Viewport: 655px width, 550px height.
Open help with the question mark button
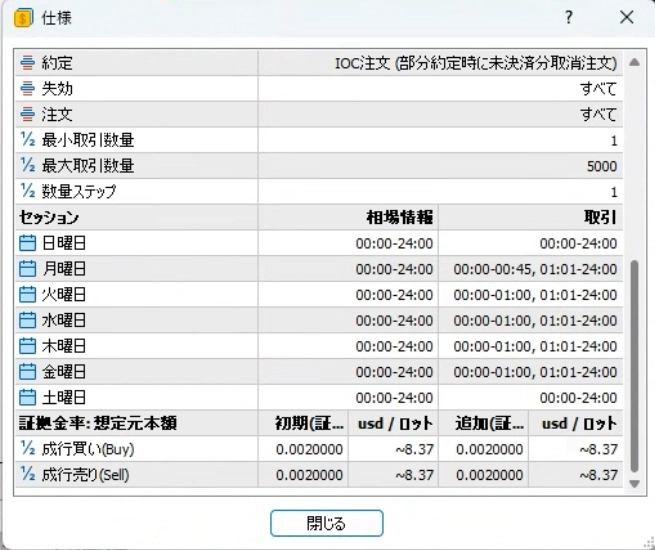[569, 18]
